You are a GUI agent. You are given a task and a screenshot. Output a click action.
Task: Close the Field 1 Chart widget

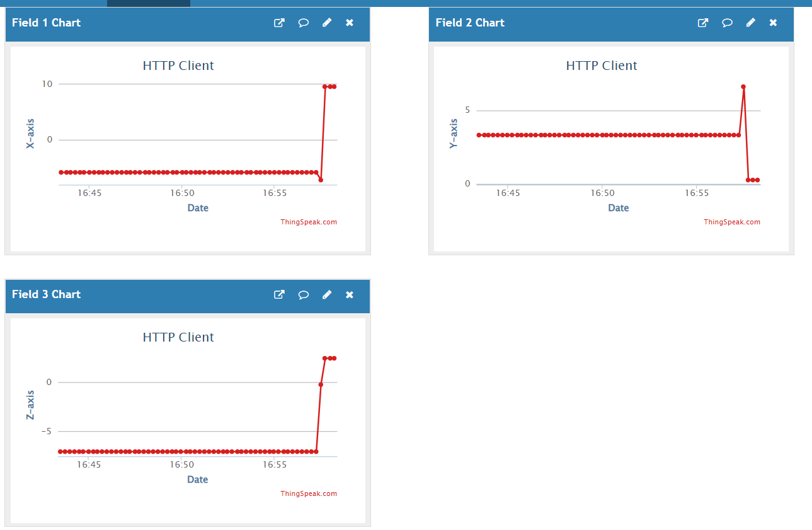350,23
